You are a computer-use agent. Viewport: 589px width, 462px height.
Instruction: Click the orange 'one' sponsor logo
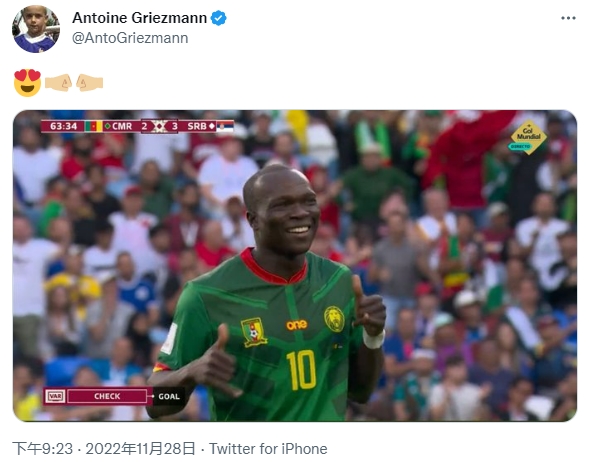[x=297, y=325]
